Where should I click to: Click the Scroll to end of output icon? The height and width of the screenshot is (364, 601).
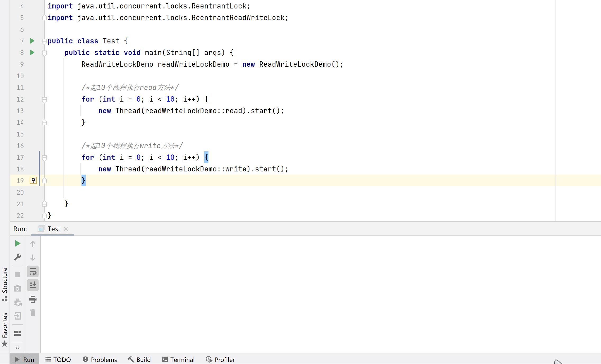pyautogui.click(x=33, y=285)
